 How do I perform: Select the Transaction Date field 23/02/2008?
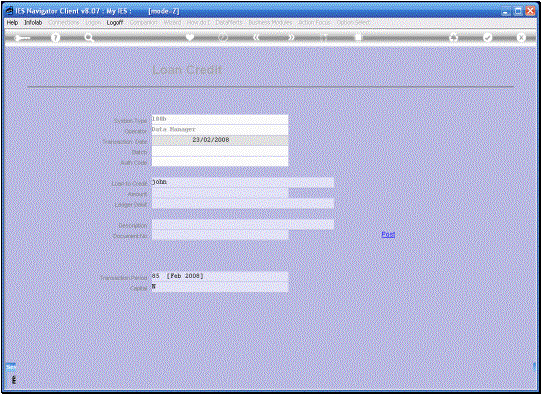click(x=220, y=140)
